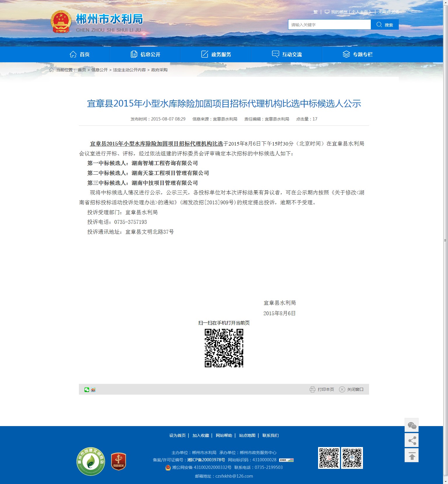
Task: Click the back-to-top arrow icon
Action: pos(411,455)
